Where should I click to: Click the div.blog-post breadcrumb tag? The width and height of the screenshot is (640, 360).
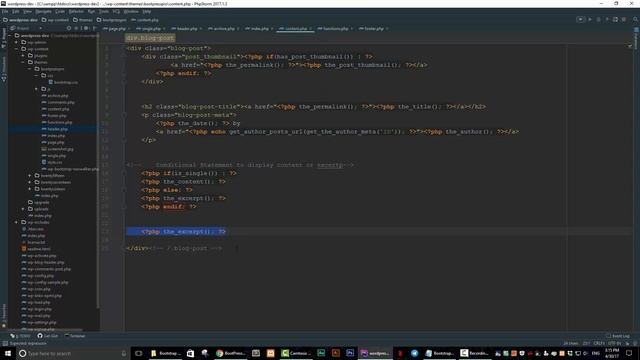tap(150, 38)
